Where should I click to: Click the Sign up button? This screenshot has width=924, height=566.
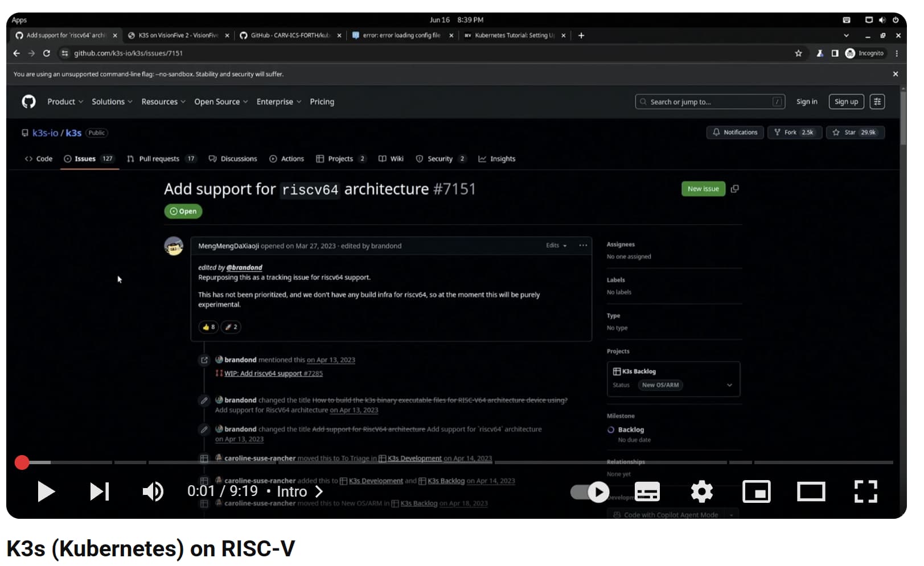[x=846, y=102]
